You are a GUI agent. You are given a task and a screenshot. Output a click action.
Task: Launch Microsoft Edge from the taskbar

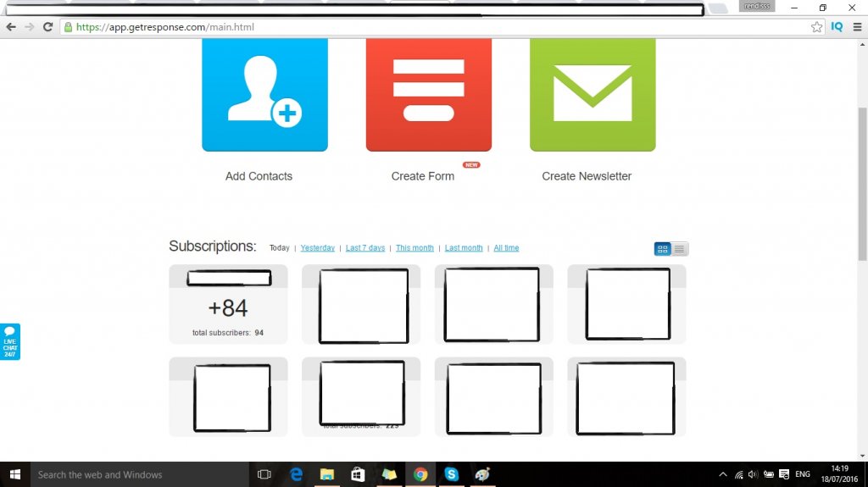(296, 474)
